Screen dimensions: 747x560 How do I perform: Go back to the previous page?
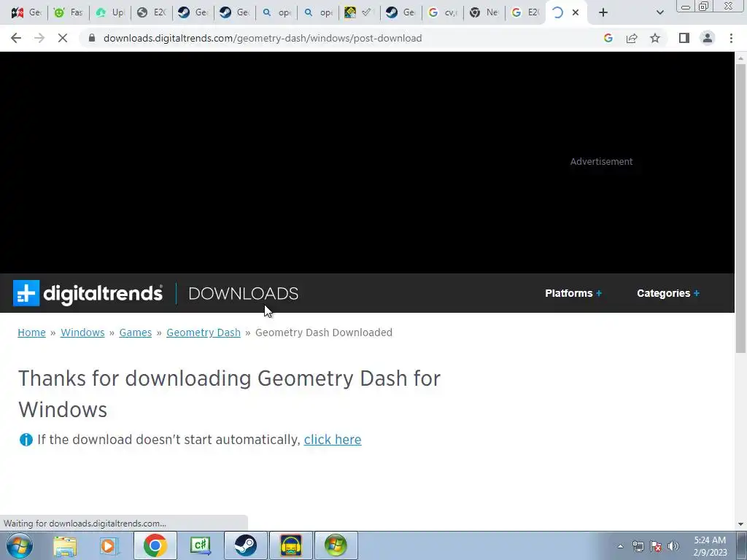click(16, 38)
